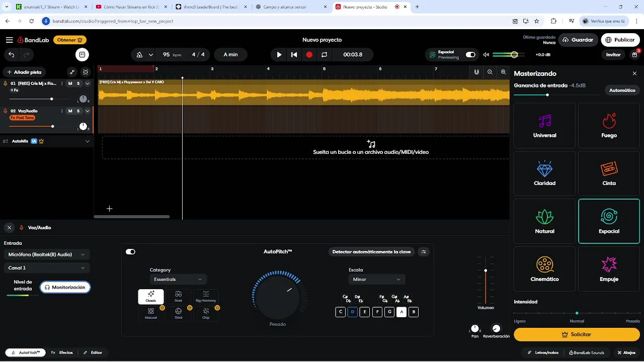This screenshot has width=644, height=362.
Task: Toggle loop cycle mode
Action: pyautogui.click(x=325, y=54)
